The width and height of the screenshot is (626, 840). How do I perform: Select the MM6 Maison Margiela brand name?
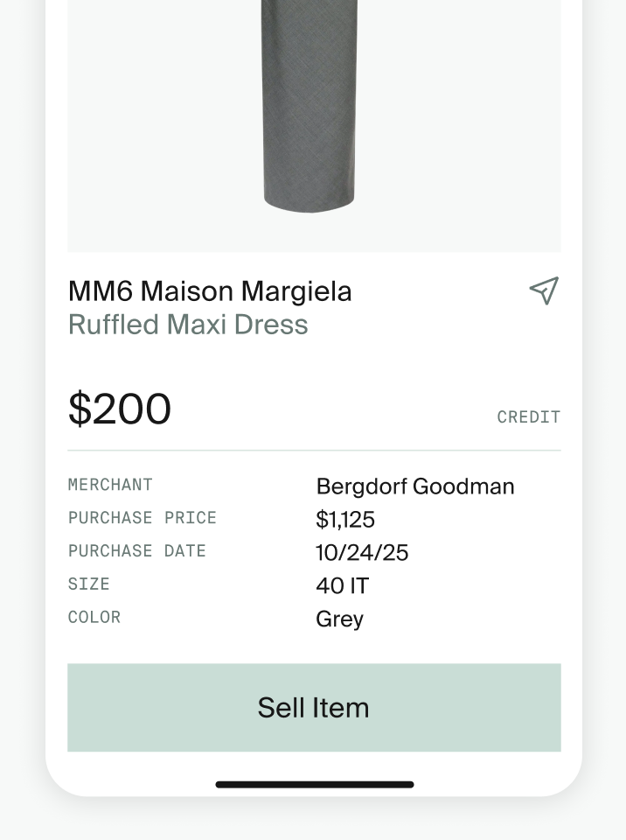pos(210,291)
